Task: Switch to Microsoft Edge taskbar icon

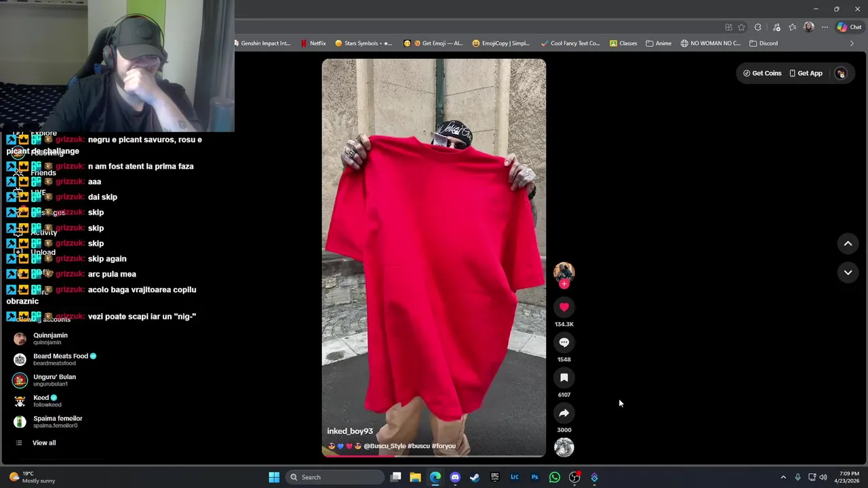Action: pos(435,477)
